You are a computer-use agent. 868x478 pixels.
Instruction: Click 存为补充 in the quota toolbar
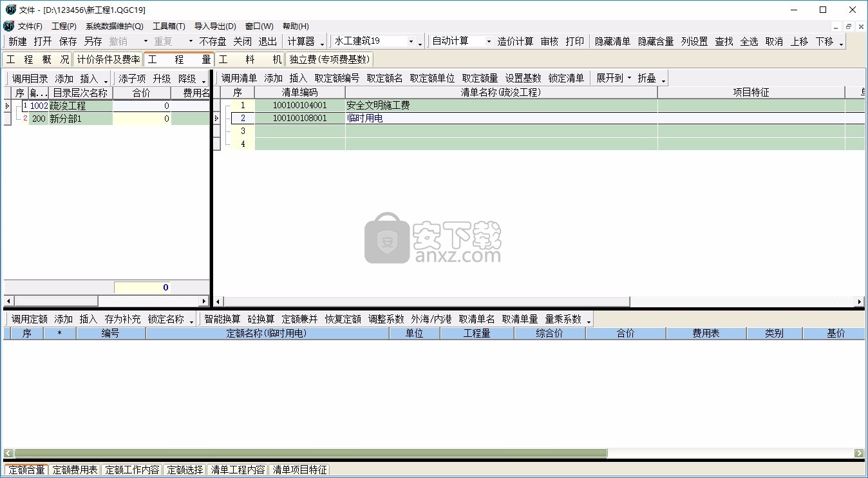[122, 319]
